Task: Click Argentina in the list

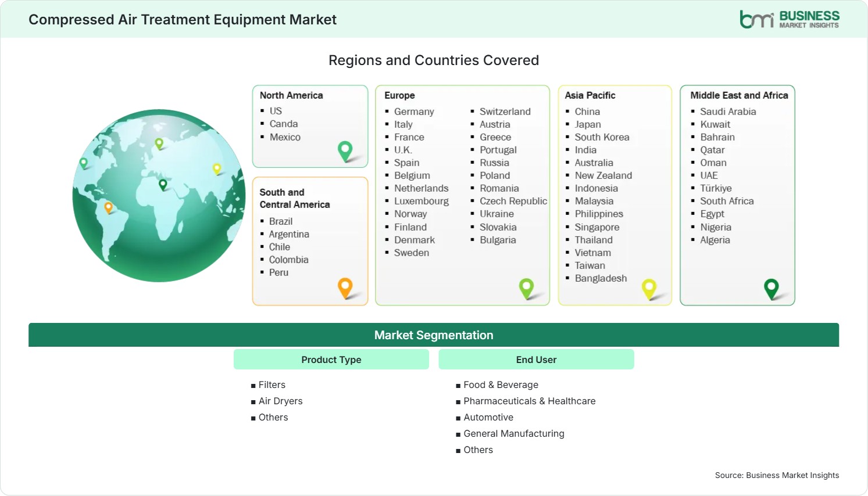Action: [x=289, y=234]
